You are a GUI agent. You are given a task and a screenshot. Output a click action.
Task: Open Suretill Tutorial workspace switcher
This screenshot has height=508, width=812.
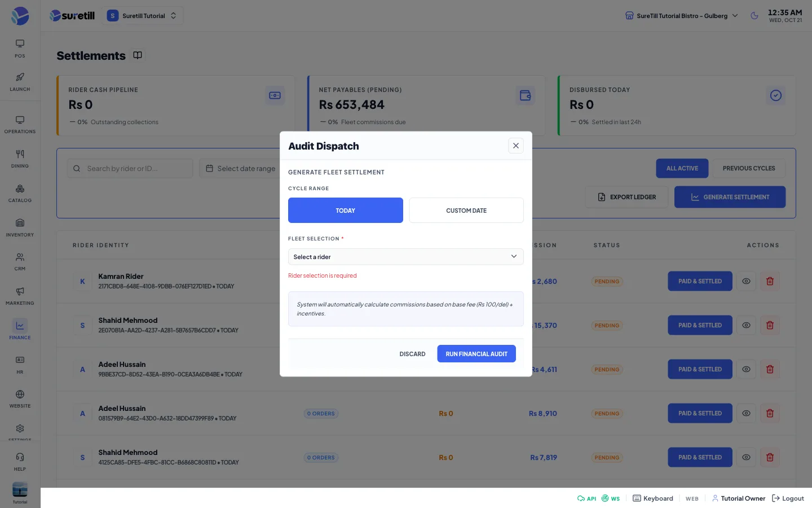point(143,16)
